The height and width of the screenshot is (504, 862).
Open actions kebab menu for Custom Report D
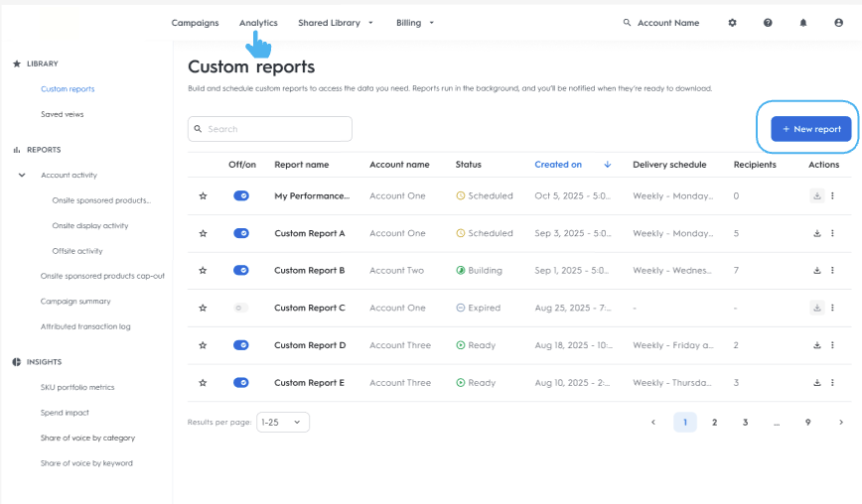(832, 345)
